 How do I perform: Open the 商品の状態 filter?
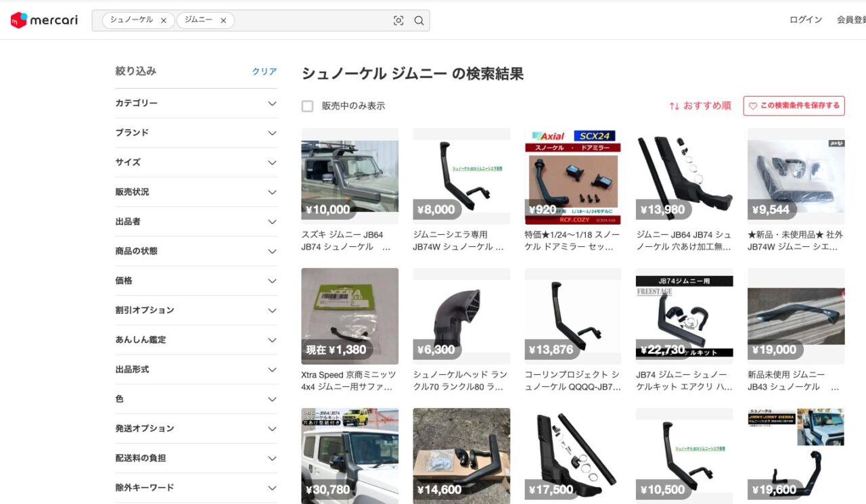(272, 251)
